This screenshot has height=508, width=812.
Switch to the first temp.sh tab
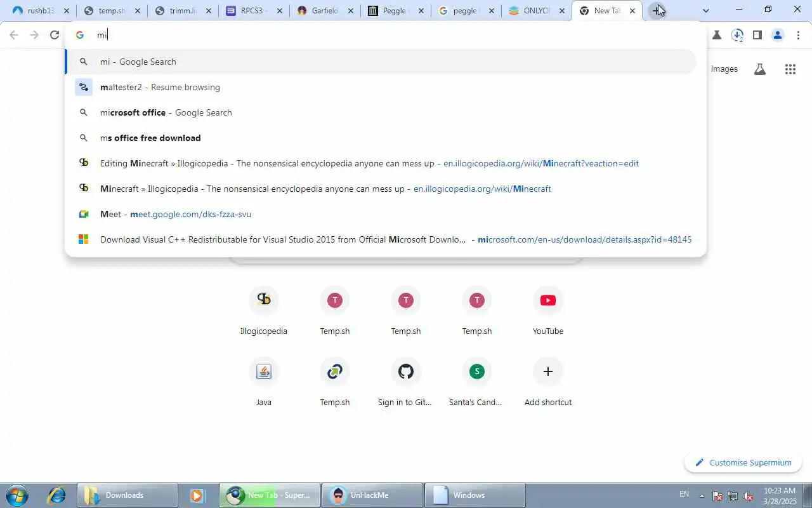112,11
